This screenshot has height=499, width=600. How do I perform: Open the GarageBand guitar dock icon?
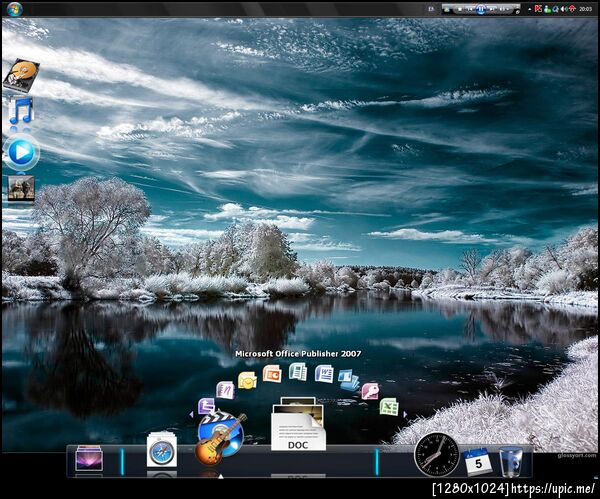coord(220,437)
